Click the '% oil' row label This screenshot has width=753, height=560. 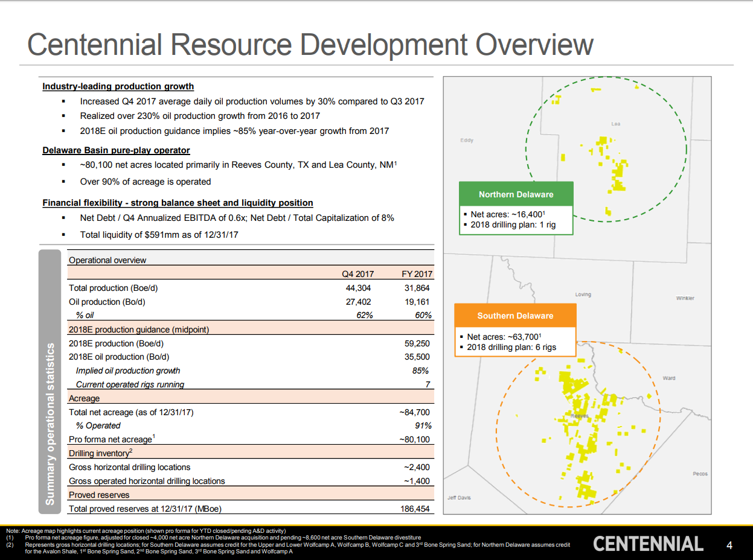click(x=85, y=316)
